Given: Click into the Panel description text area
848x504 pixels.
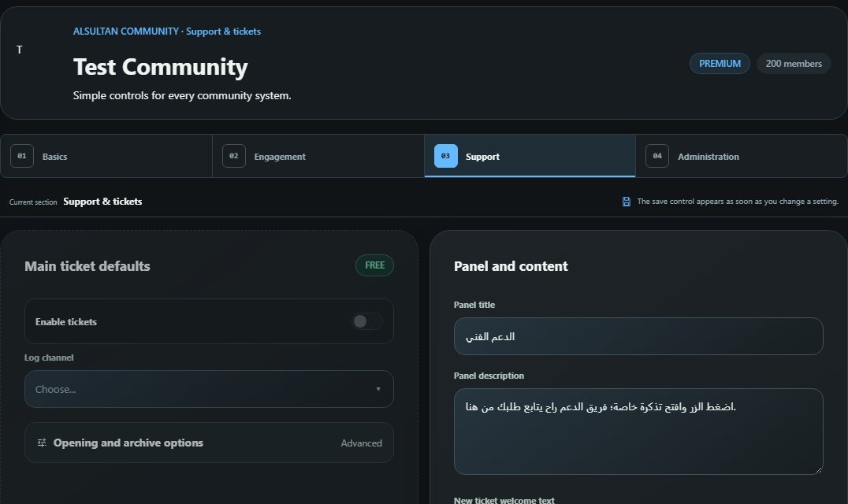Looking at the screenshot, I should pos(638,432).
